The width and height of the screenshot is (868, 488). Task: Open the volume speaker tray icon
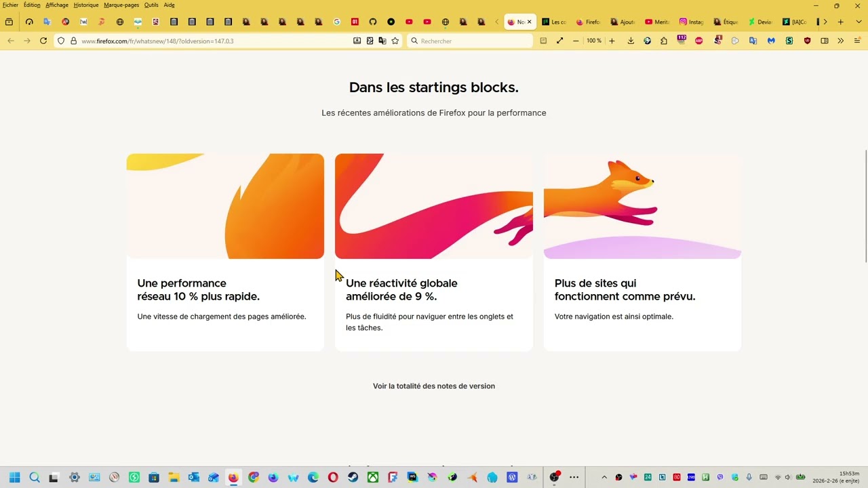pos(787,477)
